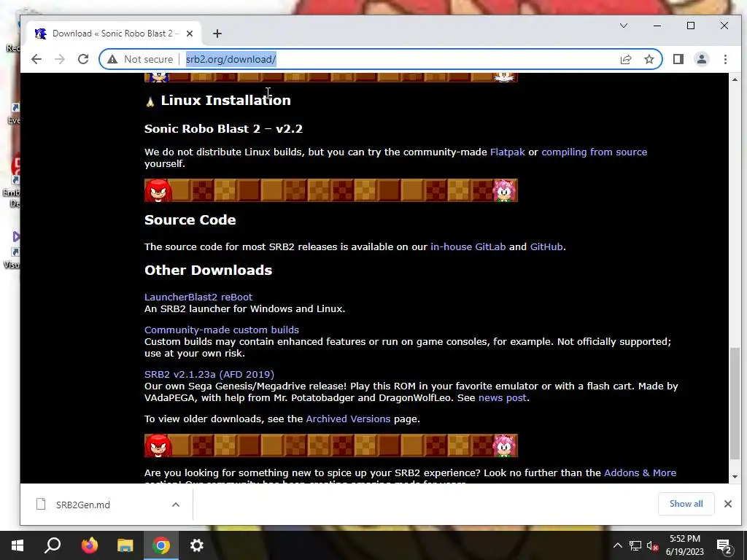Click the Amy icon on the Linux section banner
747x560 pixels.
(505, 190)
